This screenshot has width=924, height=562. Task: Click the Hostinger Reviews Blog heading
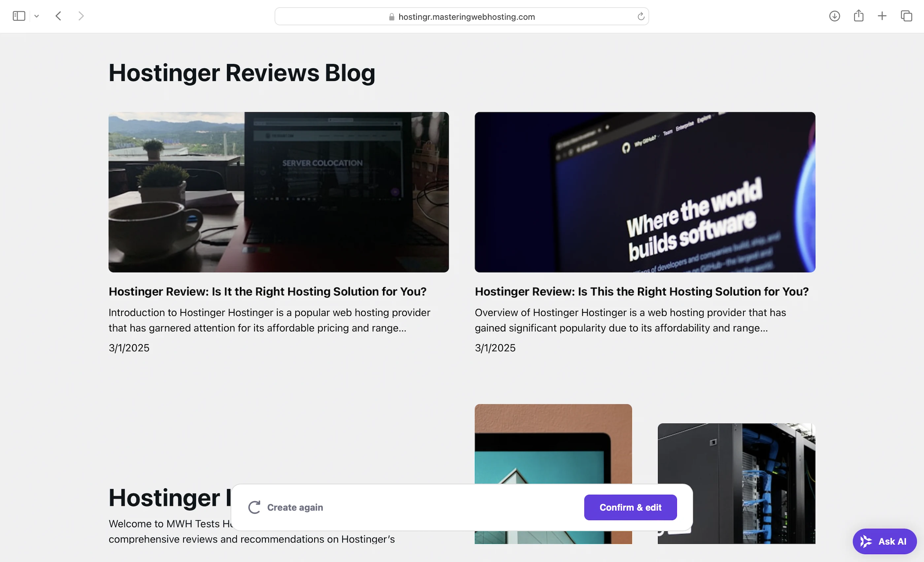click(242, 73)
